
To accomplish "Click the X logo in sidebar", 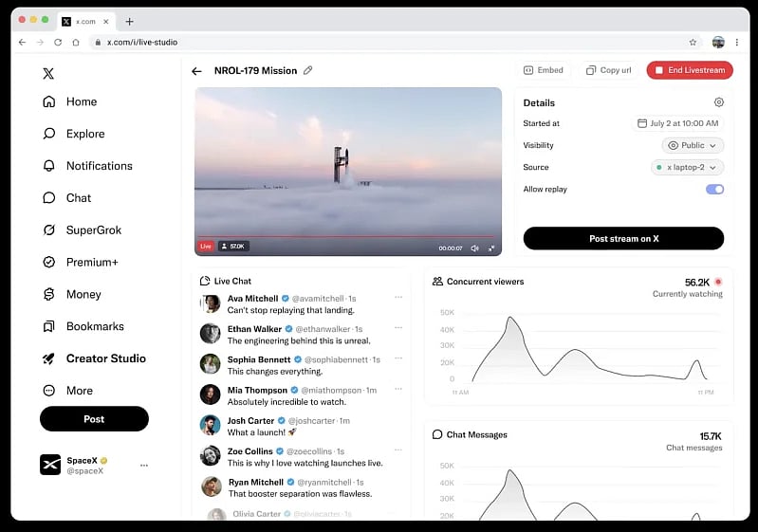I will tap(48, 73).
